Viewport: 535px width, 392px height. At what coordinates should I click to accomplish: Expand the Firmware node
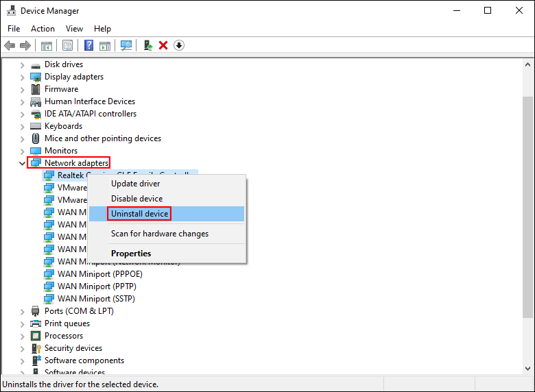tap(23, 90)
